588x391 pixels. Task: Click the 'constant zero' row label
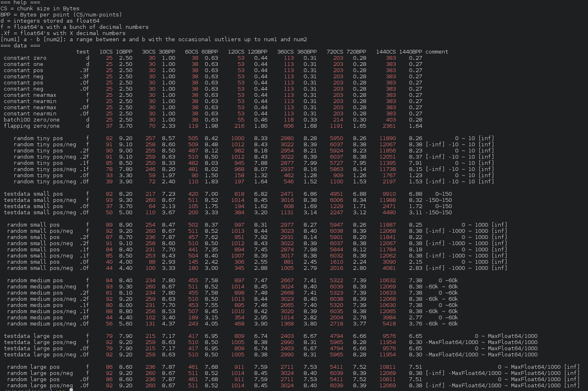click(25, 58)
